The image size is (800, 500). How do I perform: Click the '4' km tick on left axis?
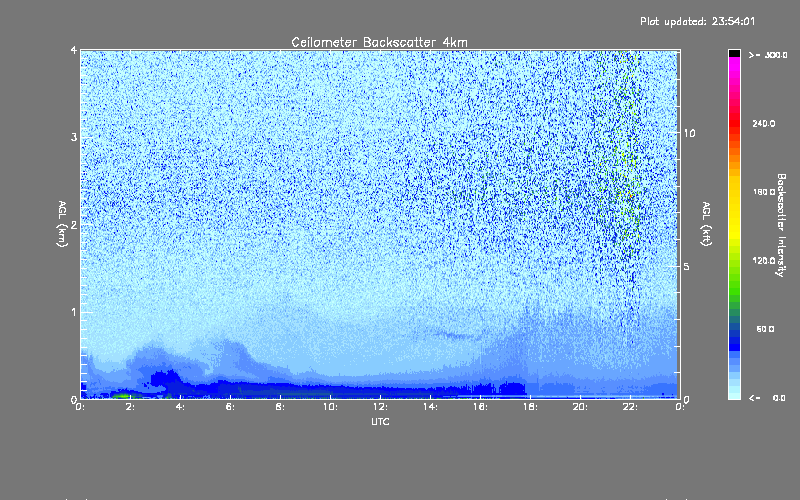pos(74,50)
